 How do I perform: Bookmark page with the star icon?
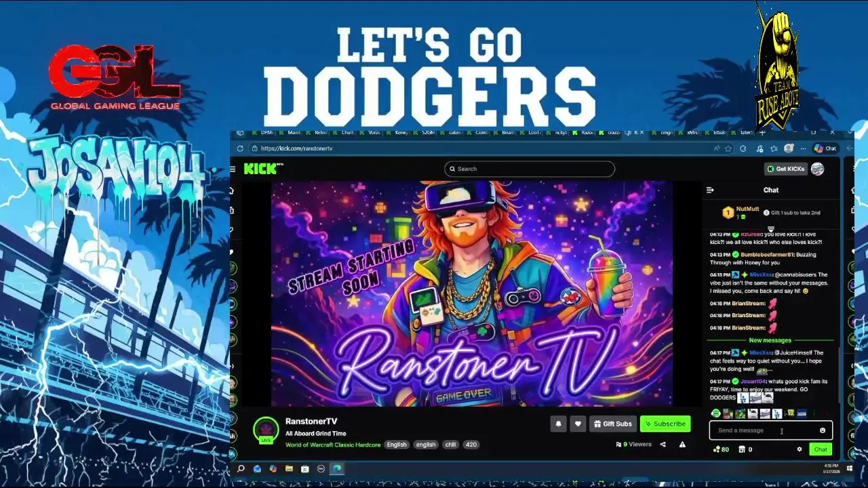[x=728, y=148]
